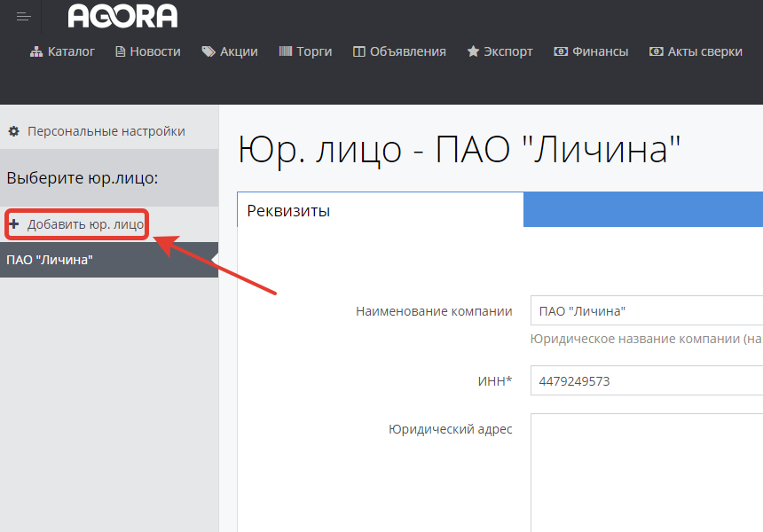This screenshot has width=763, height=532.
Task: Click the Каталог sitemap icon
Action: pos(36,51)
